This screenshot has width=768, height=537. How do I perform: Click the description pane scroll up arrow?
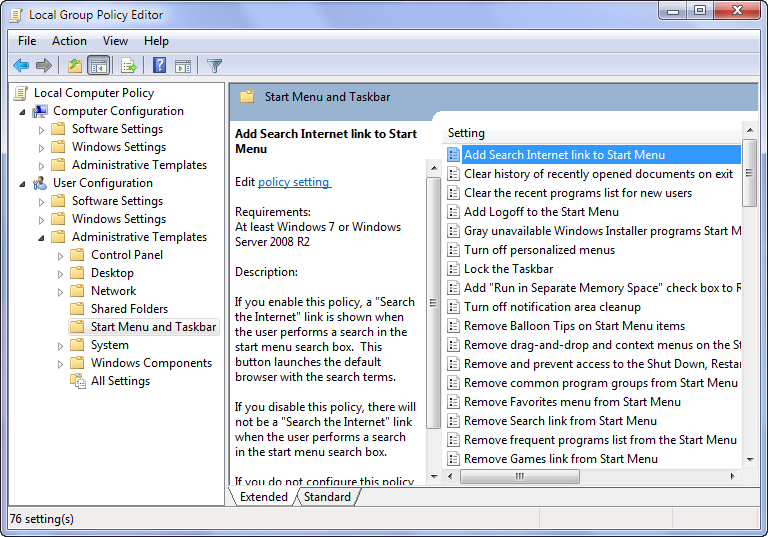point(434,168)
